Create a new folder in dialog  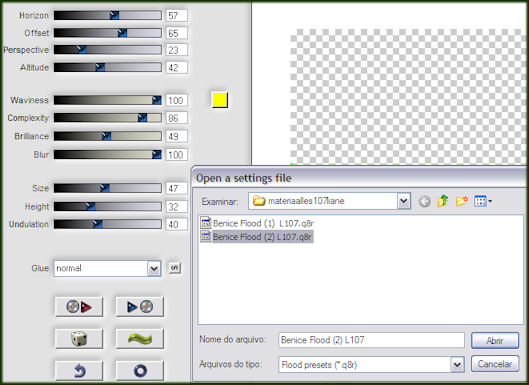click(x=462, y=201)
